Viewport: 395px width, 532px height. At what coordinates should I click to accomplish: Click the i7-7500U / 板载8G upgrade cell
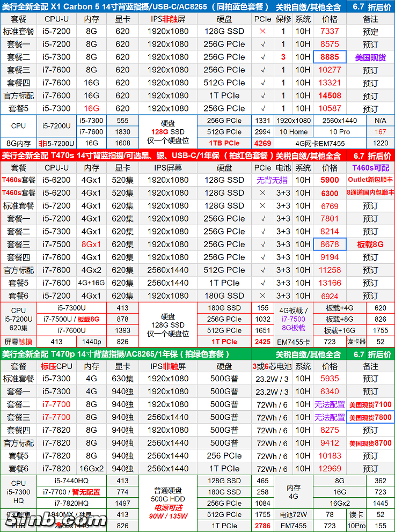(71, 319)
